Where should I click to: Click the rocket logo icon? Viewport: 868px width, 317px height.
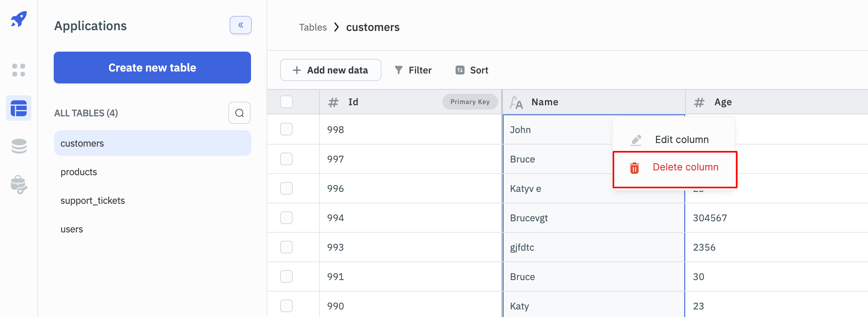(19, 19)
